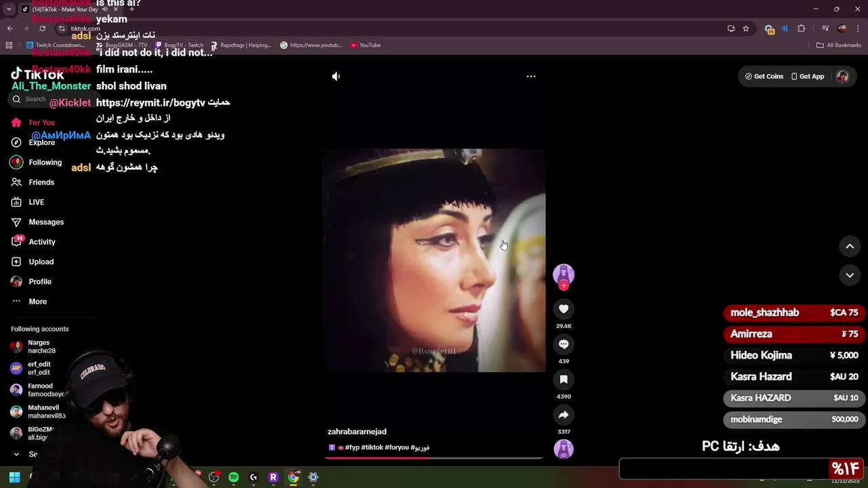This screenshot has width=868, height=488.
Task: Open the three-dot options menu above video
Action: 531,77
